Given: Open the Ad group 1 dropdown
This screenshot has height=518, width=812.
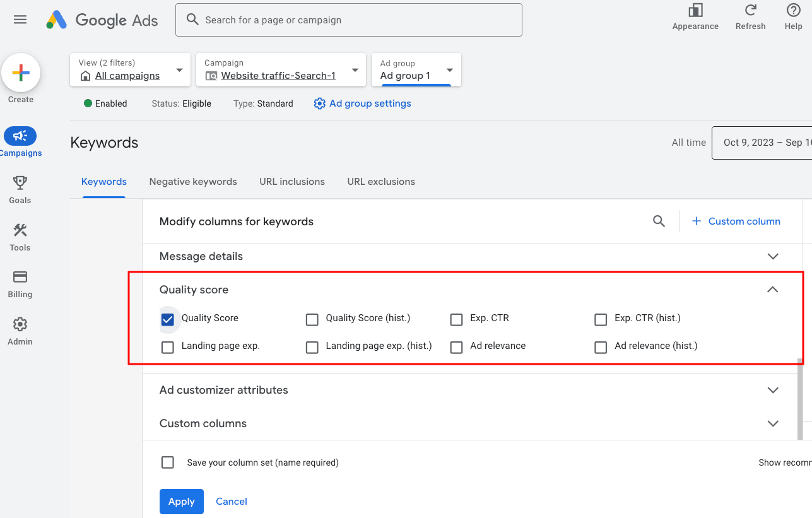Looking at the screenshot, I should click(x=449, y=70).
